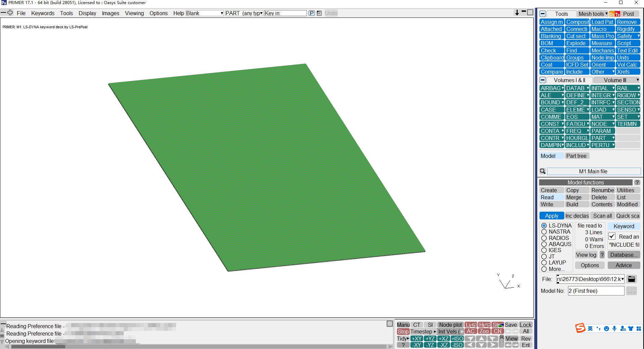Click the -XY view button
The height and width of the screenshot is (349, 644).
click(x=417, y=345)
